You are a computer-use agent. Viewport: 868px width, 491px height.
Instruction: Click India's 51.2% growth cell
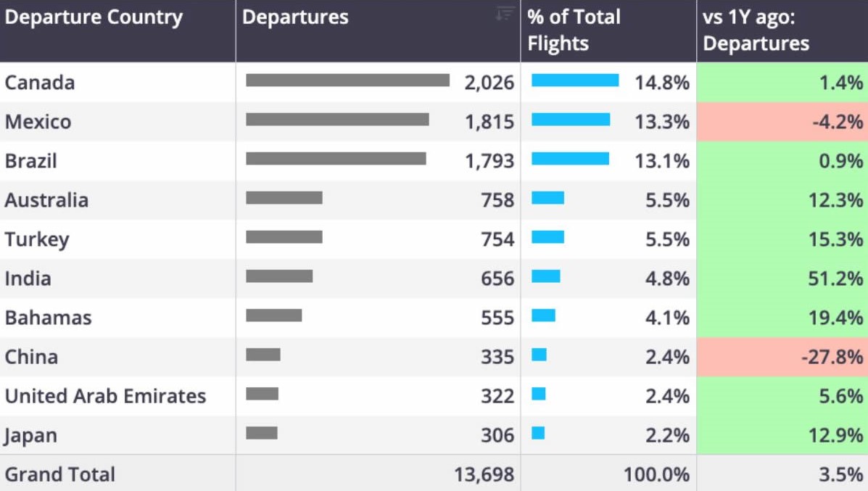(782, 278)
